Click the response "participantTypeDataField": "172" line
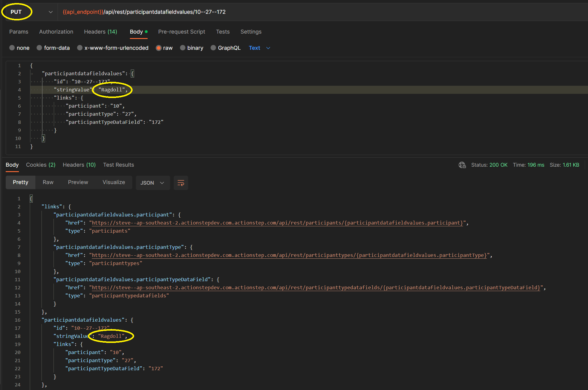Screen dimensions: 588x390 (114, 368)
